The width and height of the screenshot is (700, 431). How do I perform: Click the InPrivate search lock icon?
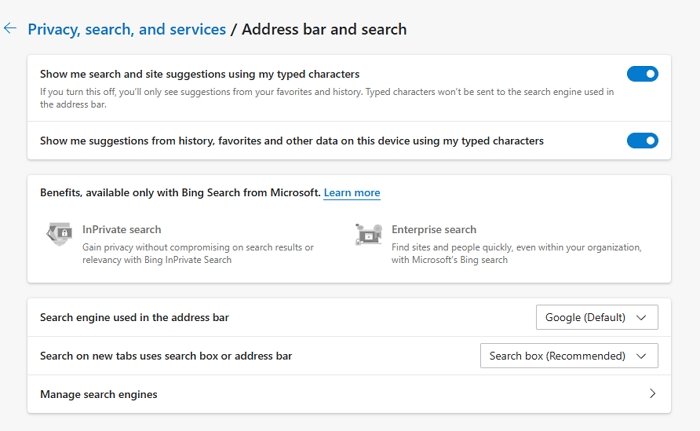tap(60, 235)
